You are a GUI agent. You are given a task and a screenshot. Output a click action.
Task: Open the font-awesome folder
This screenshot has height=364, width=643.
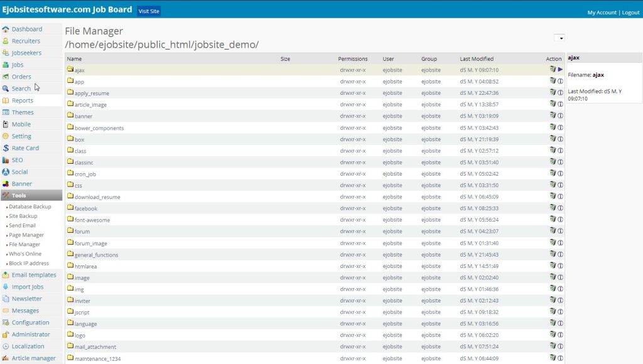pyautogui.click(x=92, y=220)
